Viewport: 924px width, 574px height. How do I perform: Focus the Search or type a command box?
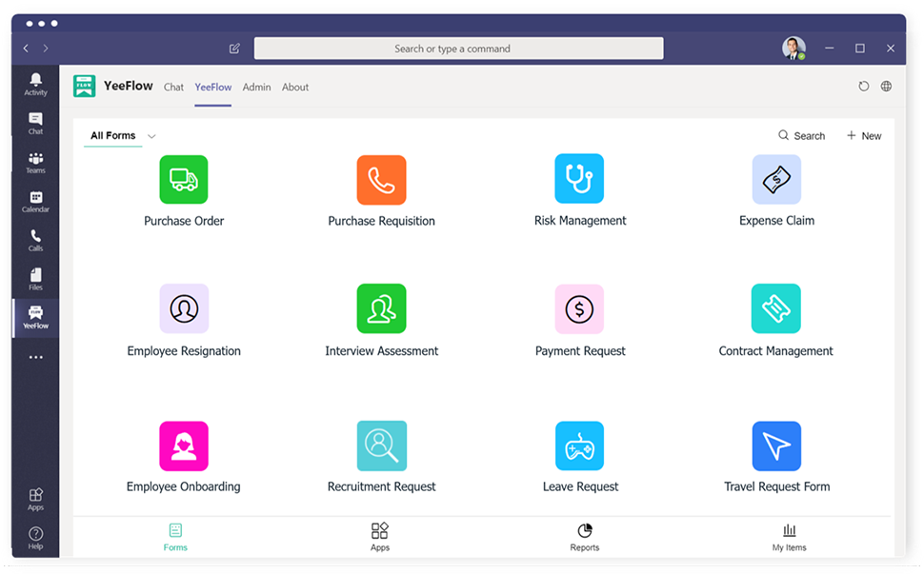[458, 49]
